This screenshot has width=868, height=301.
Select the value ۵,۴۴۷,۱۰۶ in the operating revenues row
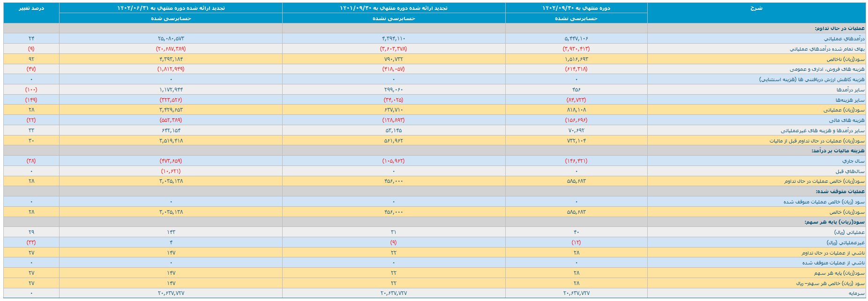coord(576,38)
